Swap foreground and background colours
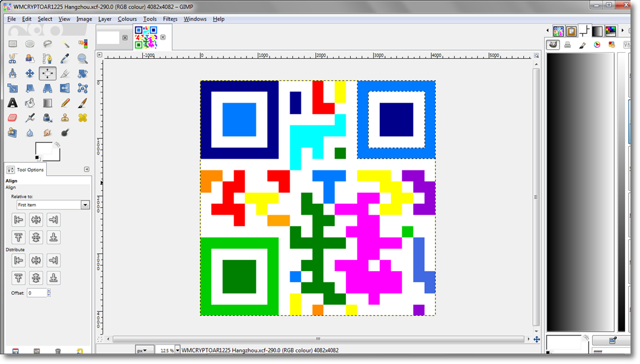 point(57,144)
